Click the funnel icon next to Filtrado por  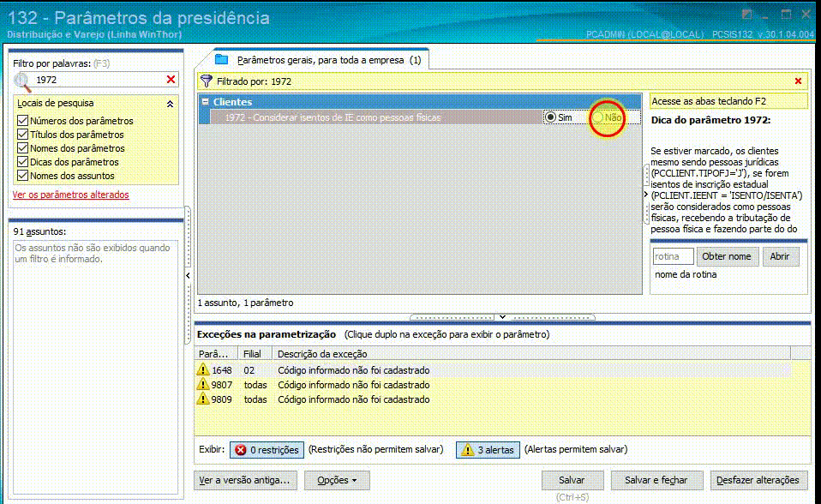[207, 81]
